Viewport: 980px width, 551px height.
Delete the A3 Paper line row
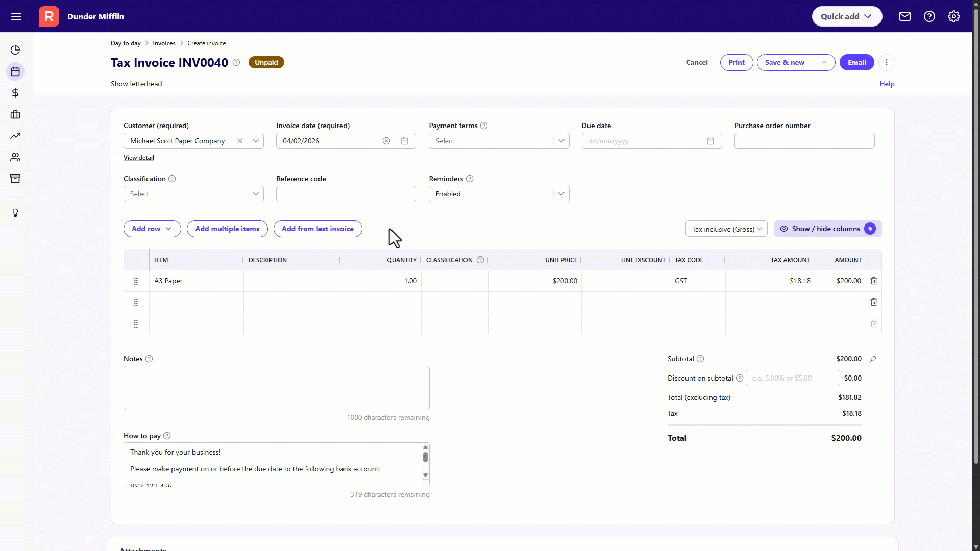click(x=873, y=281)
